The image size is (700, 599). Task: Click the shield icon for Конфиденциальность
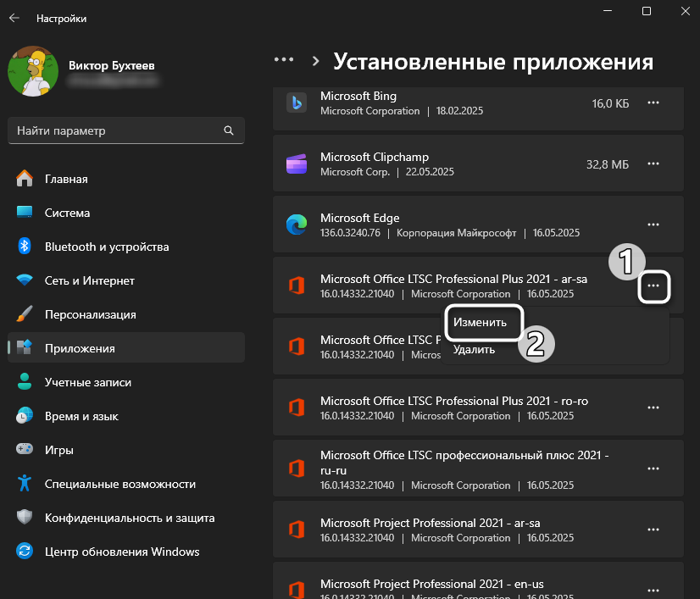coord(25,517)
